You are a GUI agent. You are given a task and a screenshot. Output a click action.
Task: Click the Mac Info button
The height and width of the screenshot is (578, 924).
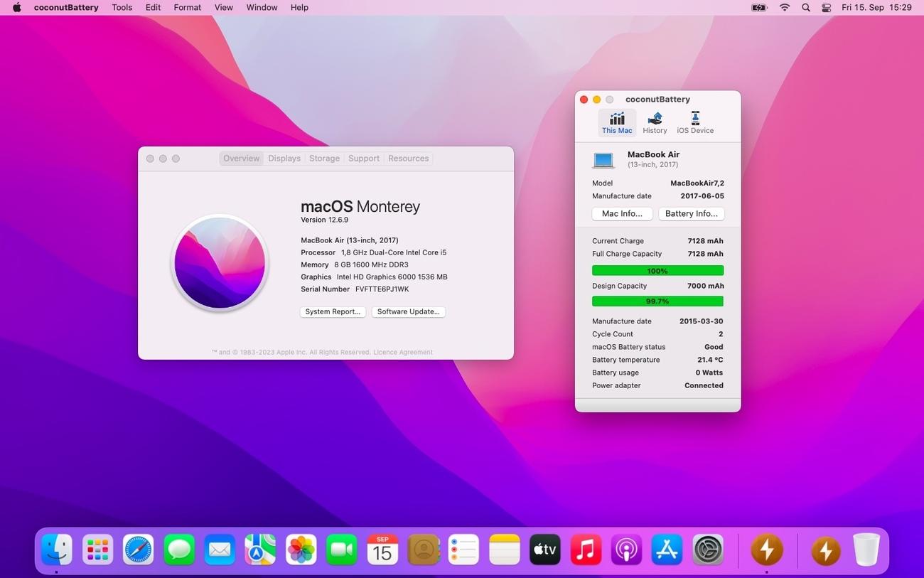[622, 213]
